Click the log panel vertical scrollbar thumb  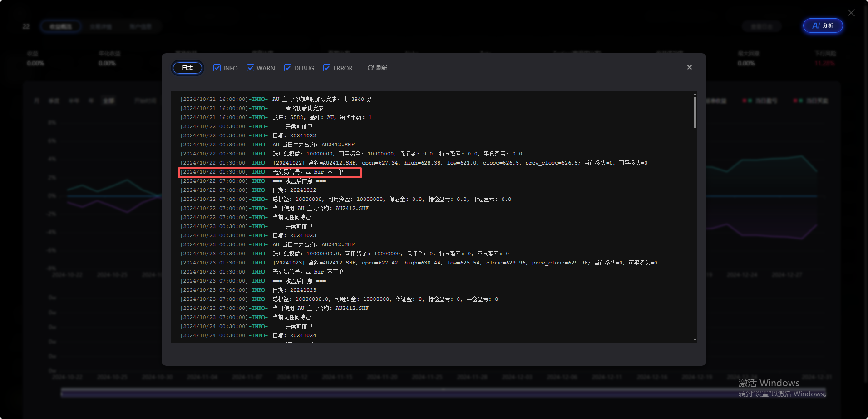[x=695, y=112]
